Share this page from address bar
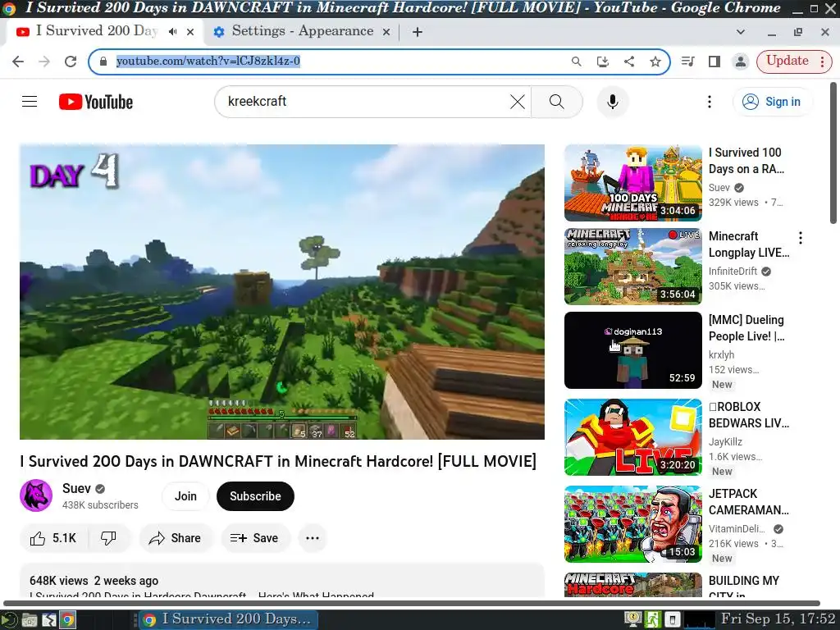 [629, 62]
